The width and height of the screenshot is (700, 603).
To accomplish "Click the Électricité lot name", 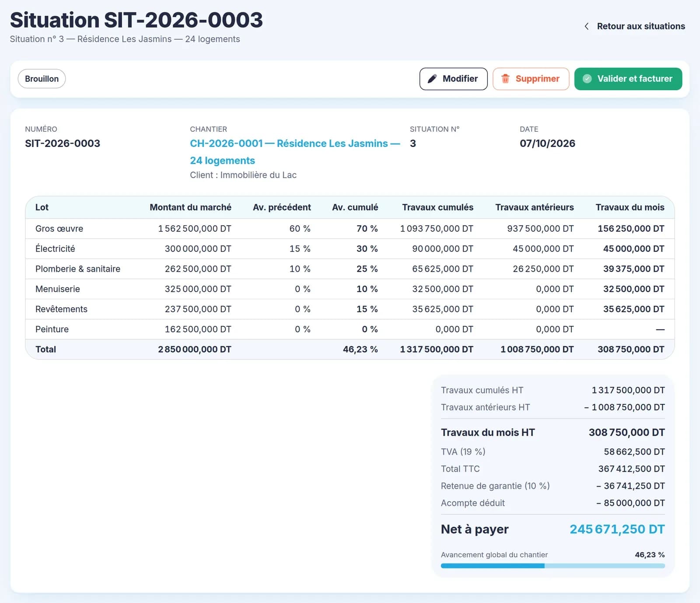I will click(55, 249).
